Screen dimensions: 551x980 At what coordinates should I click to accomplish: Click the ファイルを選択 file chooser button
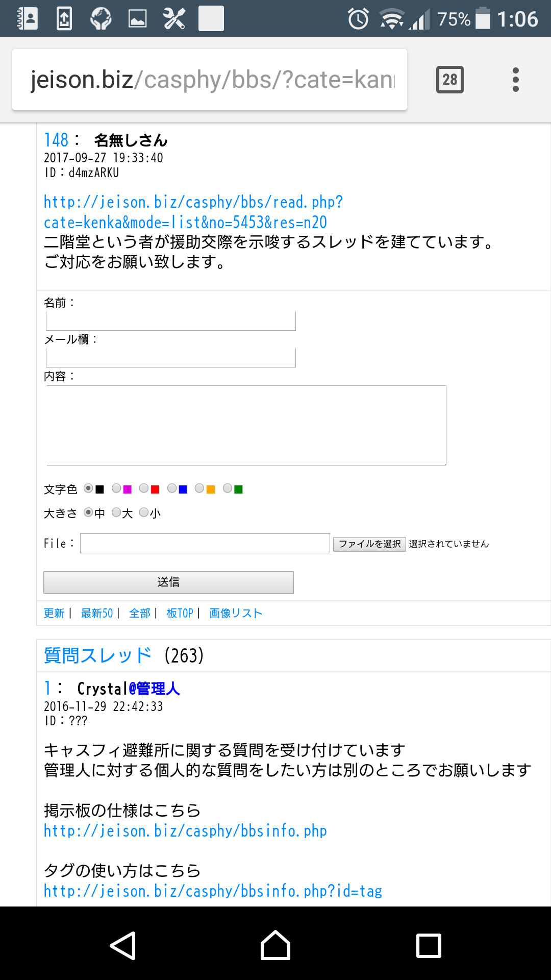point(369,544)
